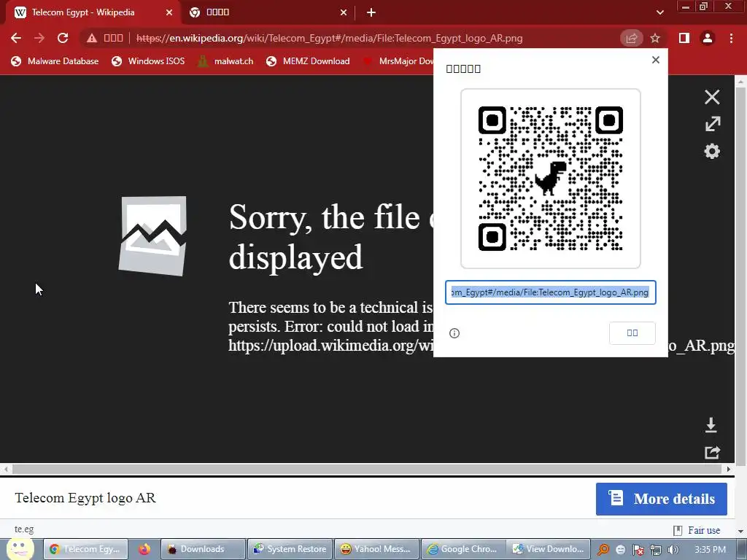Click the security alert shield tray icon
This screenshot has width=747, height=560.
pos(638,550)
